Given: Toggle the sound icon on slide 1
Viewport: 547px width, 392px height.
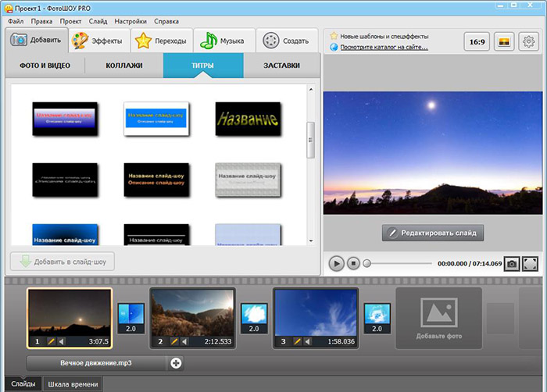Looking at the screenshot, I should pyautogui.click(x=62, y=341).
